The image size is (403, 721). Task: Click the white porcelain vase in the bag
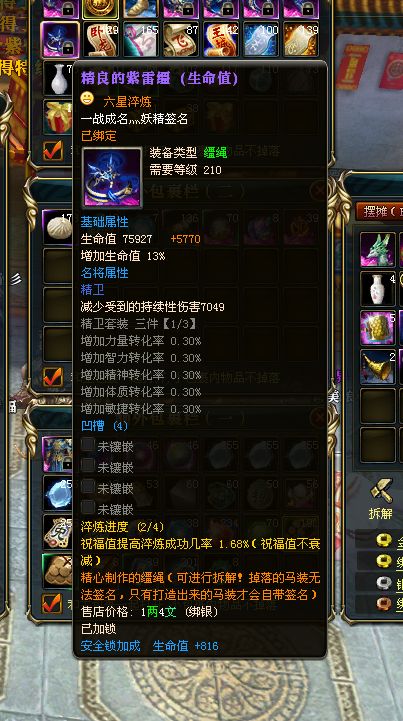pos(59,79)
